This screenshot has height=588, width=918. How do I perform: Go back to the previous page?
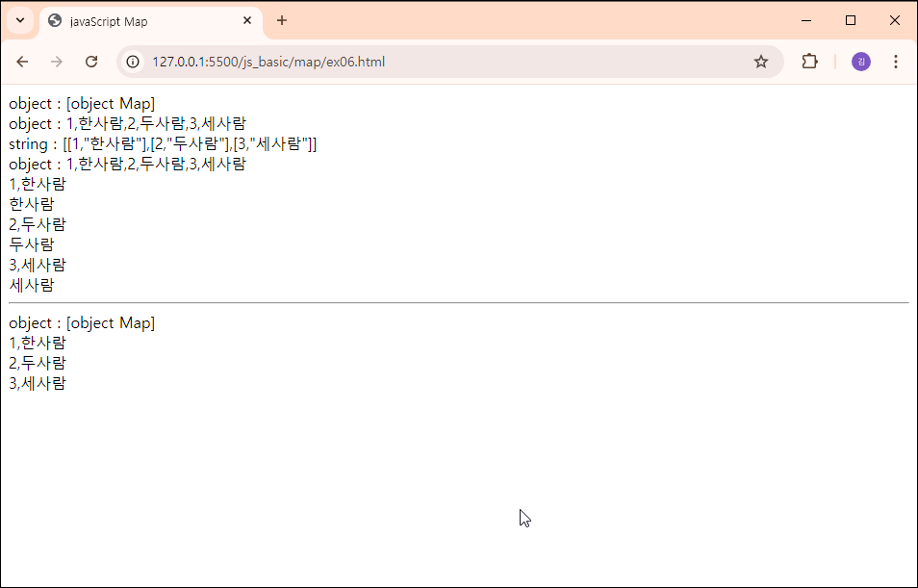pos(22,62)
